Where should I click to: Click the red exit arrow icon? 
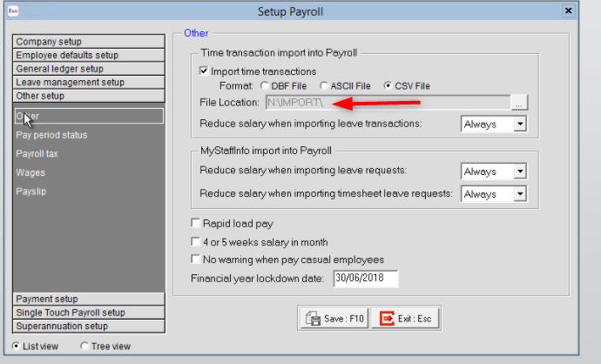(387, 319)
